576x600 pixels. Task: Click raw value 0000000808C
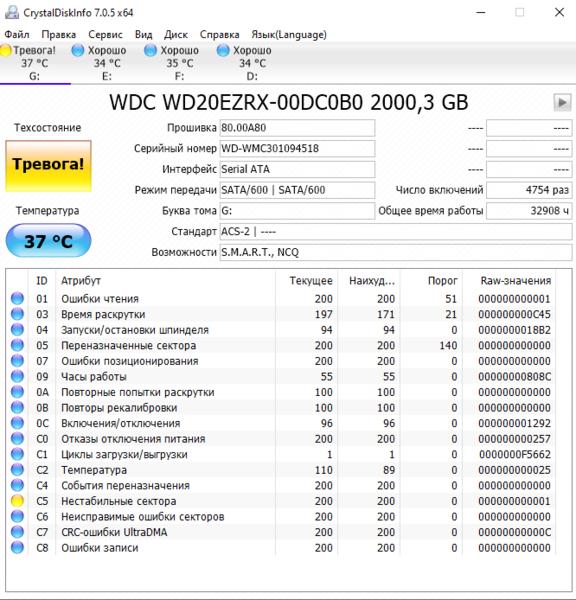[x=515, y=377]
